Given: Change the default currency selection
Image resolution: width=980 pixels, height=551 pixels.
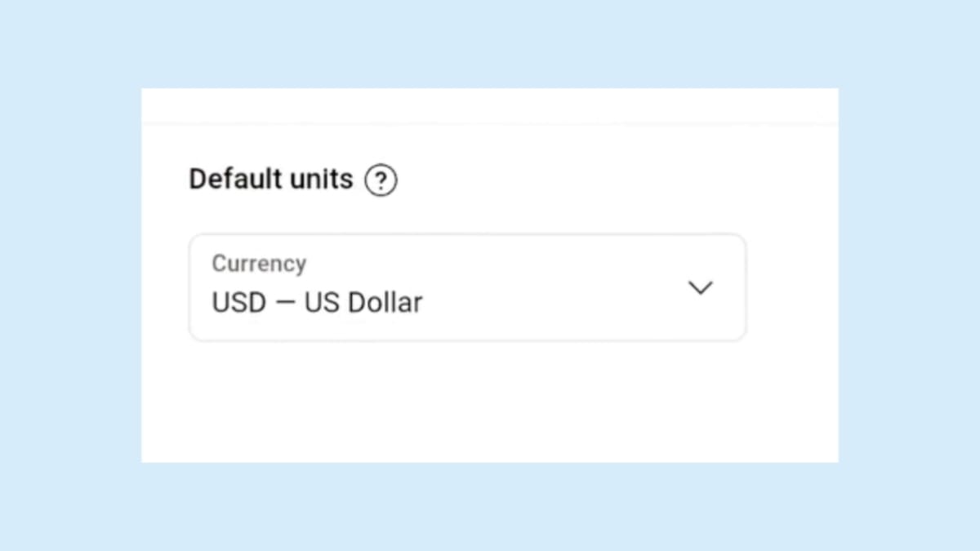Looking at the screenshot, I should pyautogui.click(x=467, y=287).
